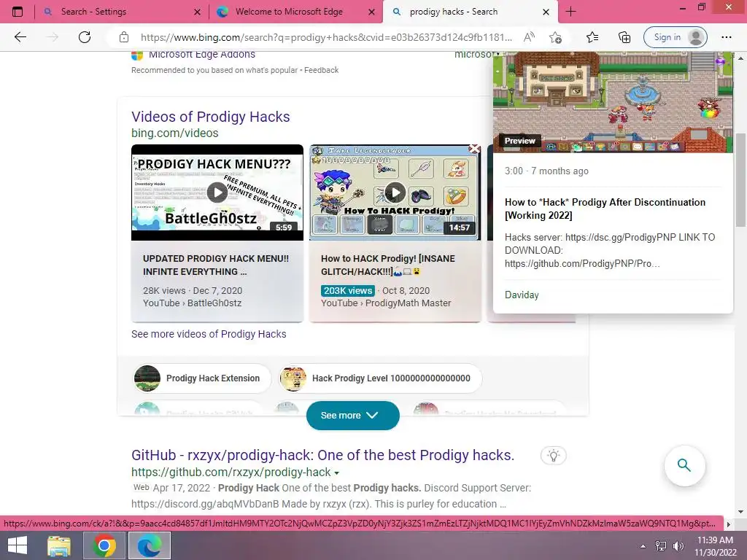Open the volume tray icon
The image size is (747, 560).
(678, 546)
